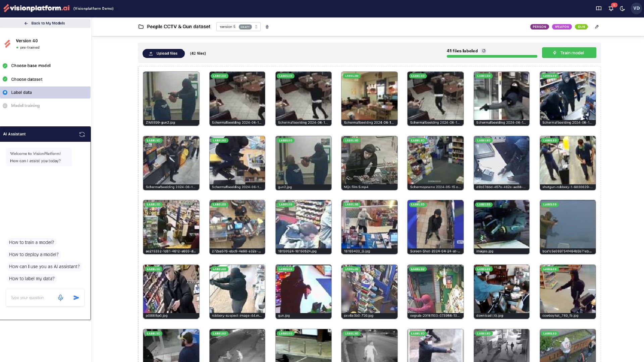Click the Upload files button

click(163, 53)
